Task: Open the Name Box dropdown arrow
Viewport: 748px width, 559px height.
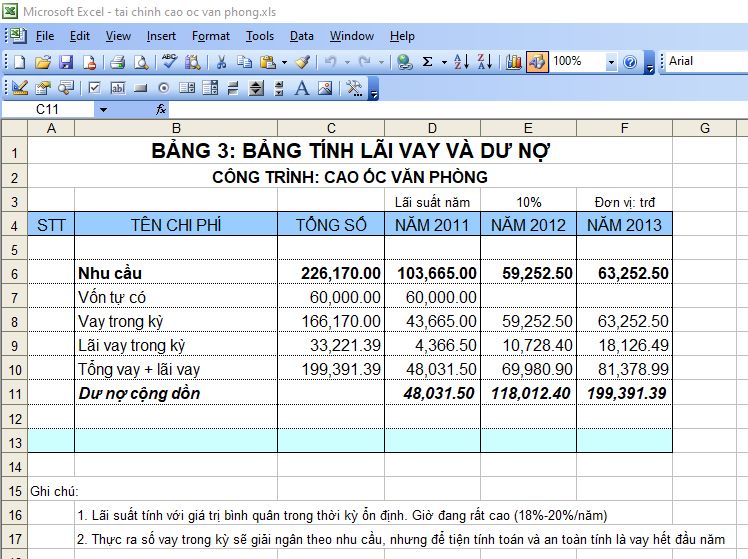Action: (x=102, y=109)
